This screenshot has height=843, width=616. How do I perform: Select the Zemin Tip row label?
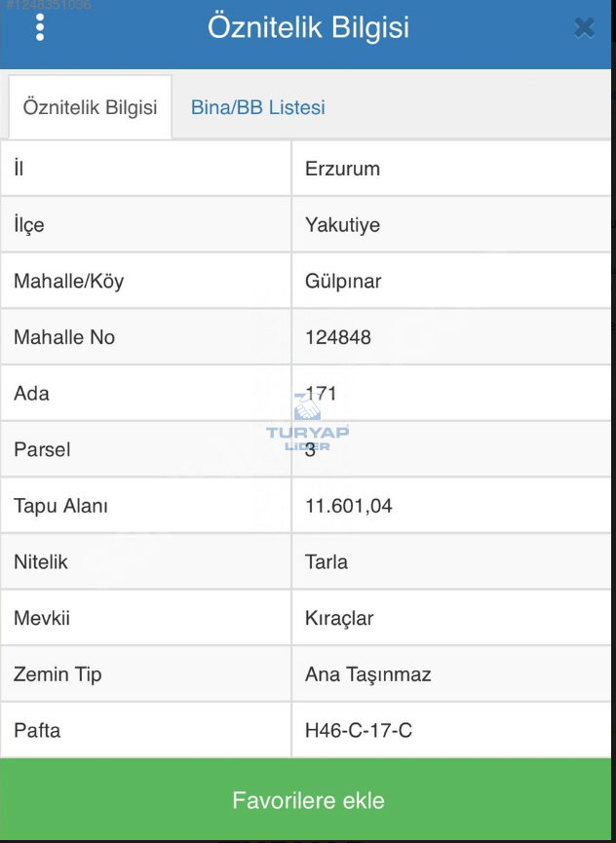click(x=58, y=674)
